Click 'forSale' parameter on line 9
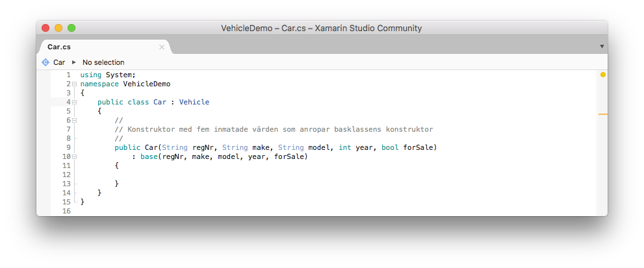Screen dimensions: 644x268 tap(418, 147)
